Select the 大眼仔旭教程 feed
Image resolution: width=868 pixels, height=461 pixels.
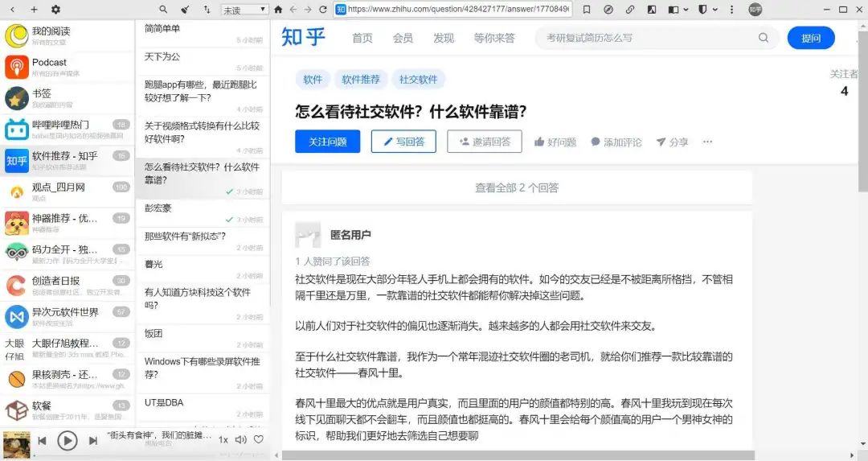[x=67, y=348]
